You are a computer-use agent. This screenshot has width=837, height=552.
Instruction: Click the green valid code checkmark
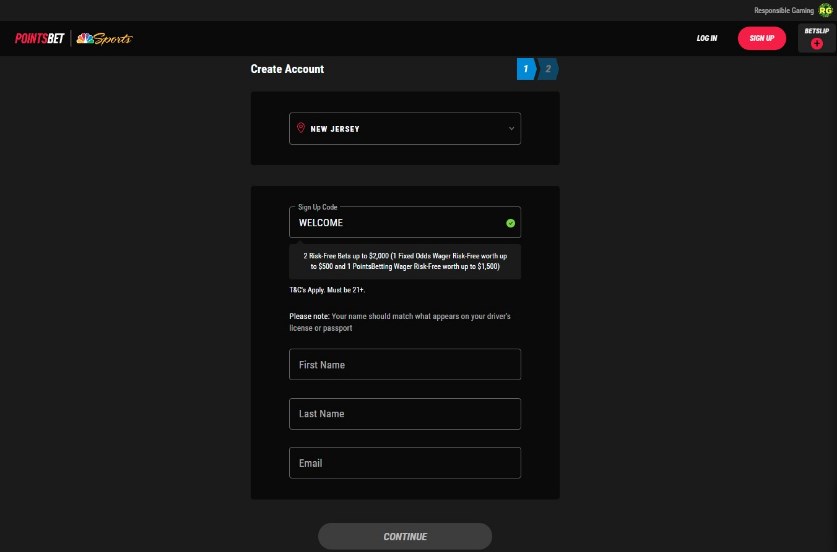(510, 223)
